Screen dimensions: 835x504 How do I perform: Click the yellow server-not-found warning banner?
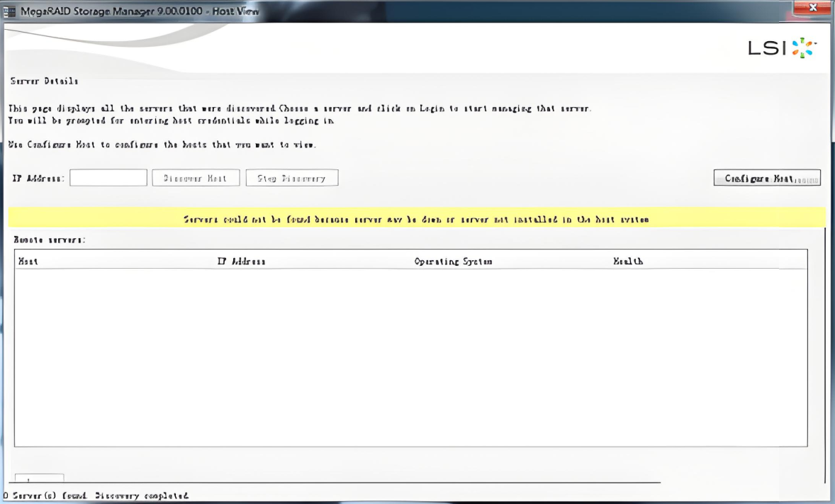click(416, 219)
